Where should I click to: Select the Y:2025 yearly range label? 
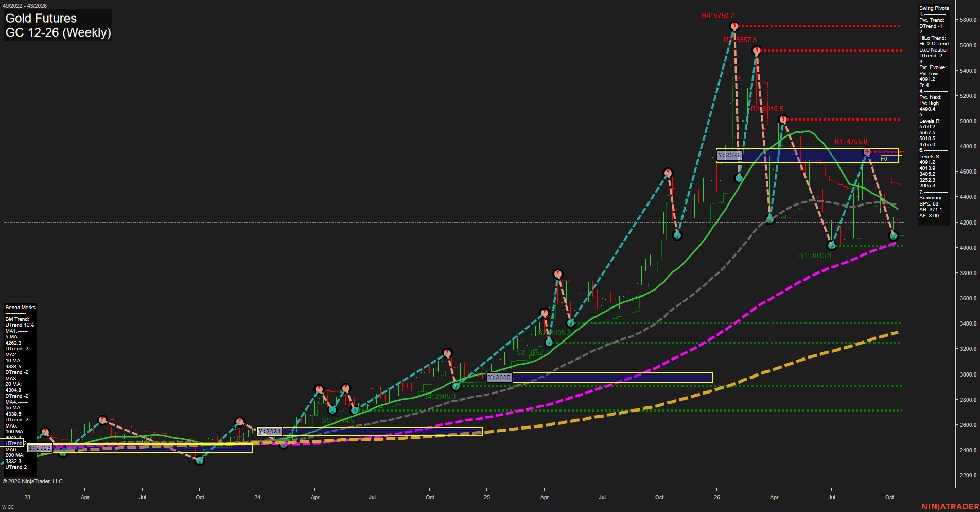(499, 377)
